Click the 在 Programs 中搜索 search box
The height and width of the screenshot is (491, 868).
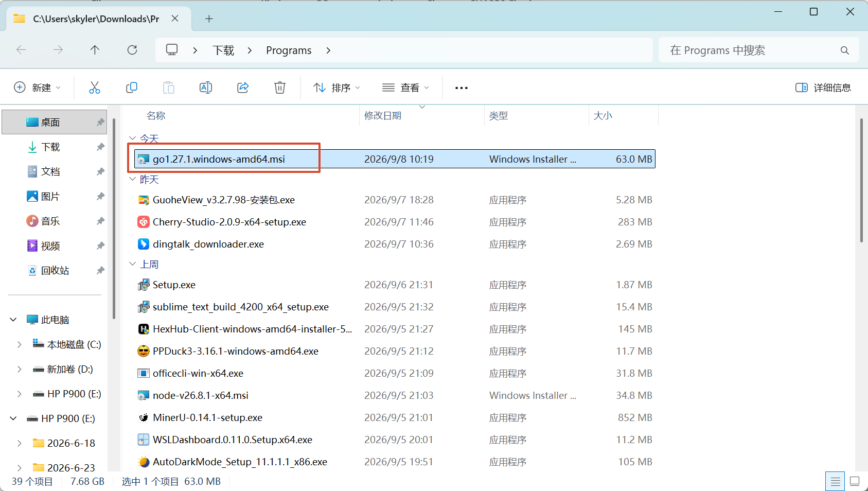759,50
